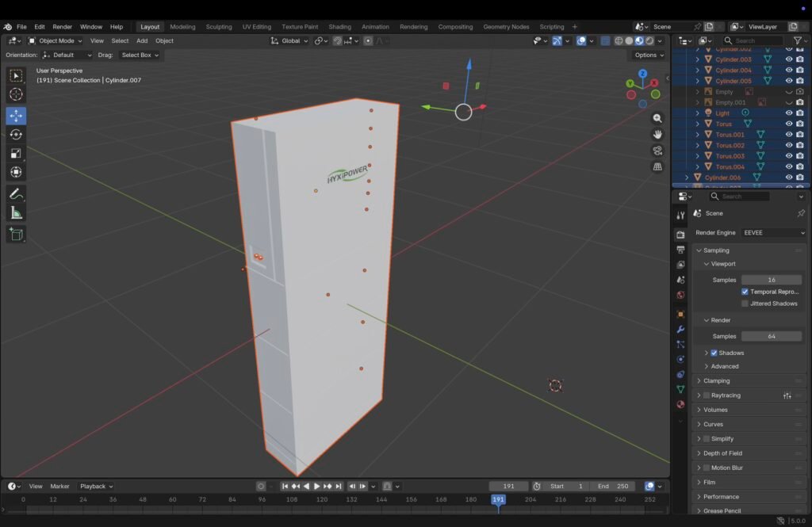This screenshot has height=527, width=812.
Task: Open the Render menu
Action: tap(62, 27)
